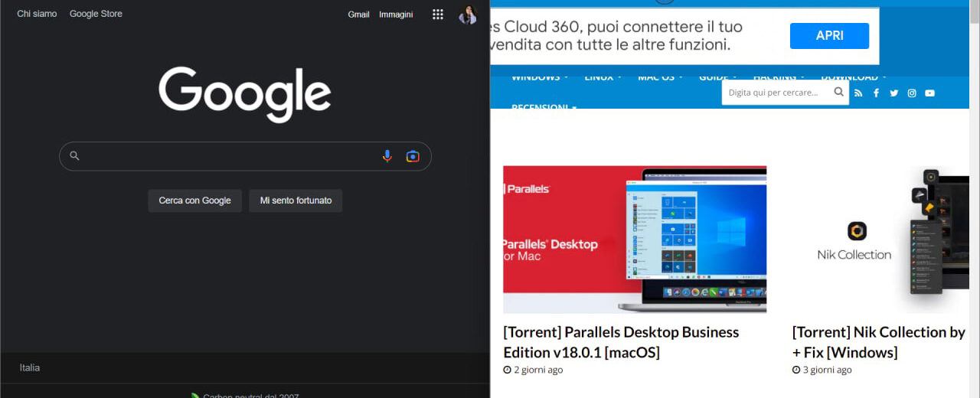Open the Google apps grid menu

click(x=438, y=15)
